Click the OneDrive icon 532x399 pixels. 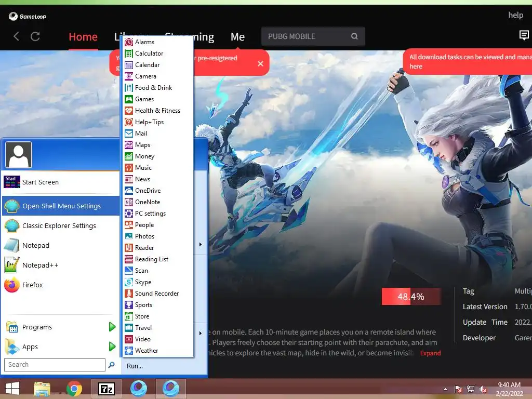tap(129, 191)
